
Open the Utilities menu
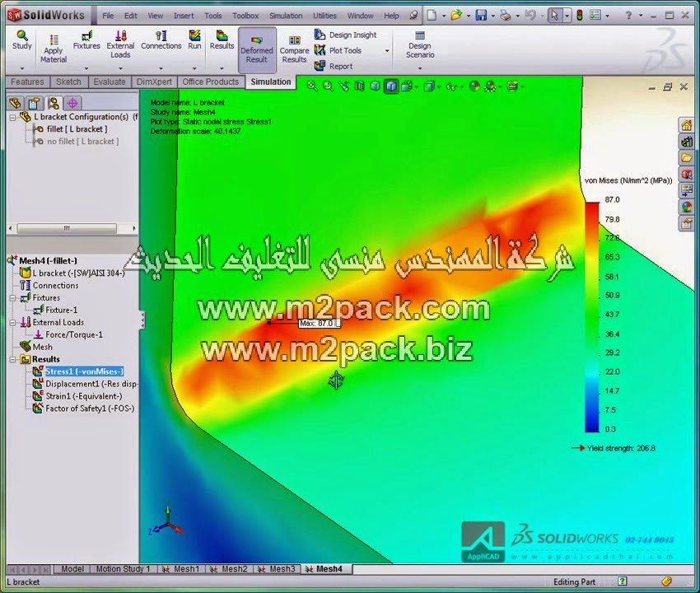click(x=324, y=16)
